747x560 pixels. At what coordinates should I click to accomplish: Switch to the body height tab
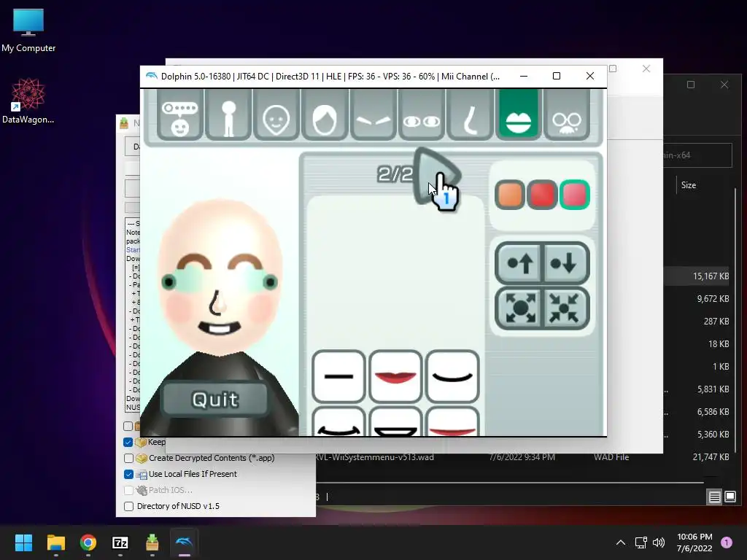point(228,114)
